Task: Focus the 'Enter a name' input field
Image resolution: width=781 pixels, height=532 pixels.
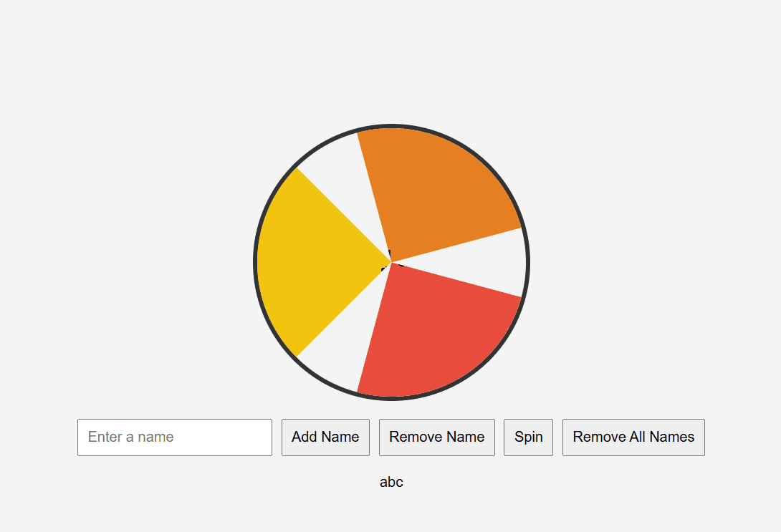Action: 174,437
